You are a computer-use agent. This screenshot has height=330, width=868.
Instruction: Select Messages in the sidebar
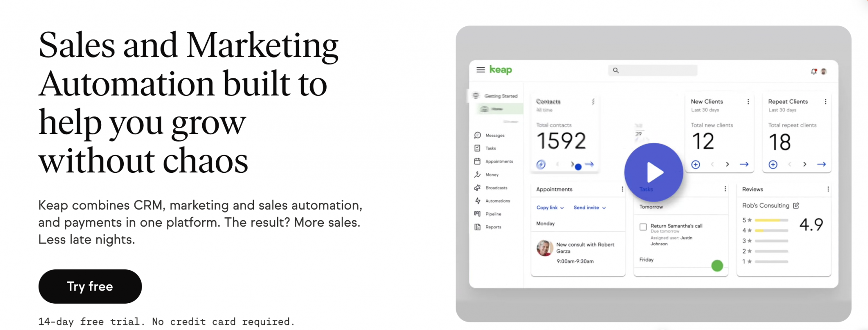tap(494, 136)
